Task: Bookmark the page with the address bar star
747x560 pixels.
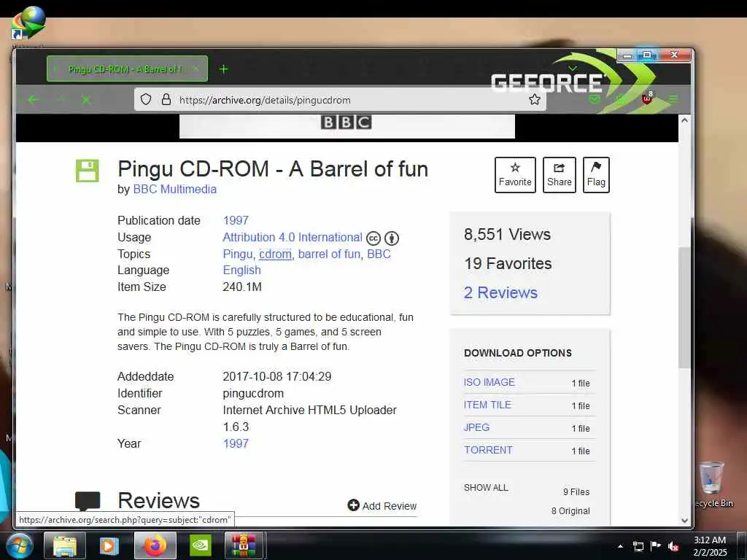Action: tap(535, 99)
